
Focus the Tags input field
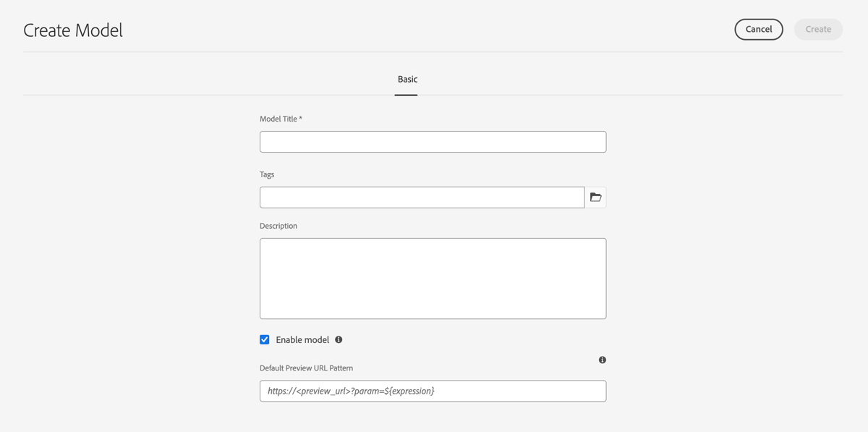click(x=422, y=197)
